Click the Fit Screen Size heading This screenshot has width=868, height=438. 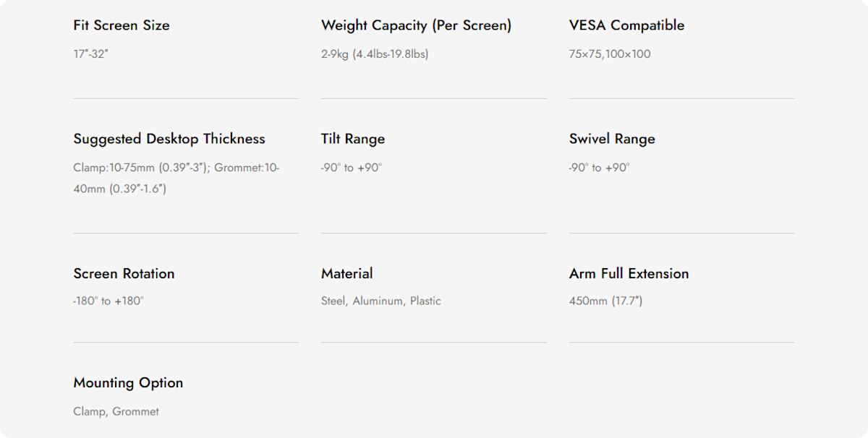(x=122, y=25)
